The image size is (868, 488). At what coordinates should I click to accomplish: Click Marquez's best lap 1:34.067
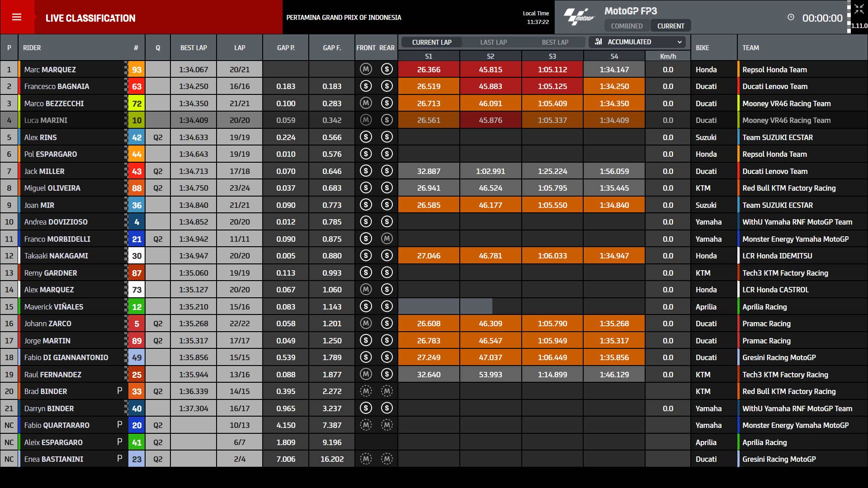click(193, 70)
